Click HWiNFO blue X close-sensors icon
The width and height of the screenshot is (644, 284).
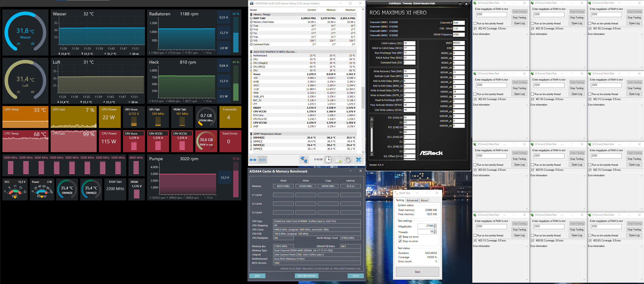click(x=359, y=160)
